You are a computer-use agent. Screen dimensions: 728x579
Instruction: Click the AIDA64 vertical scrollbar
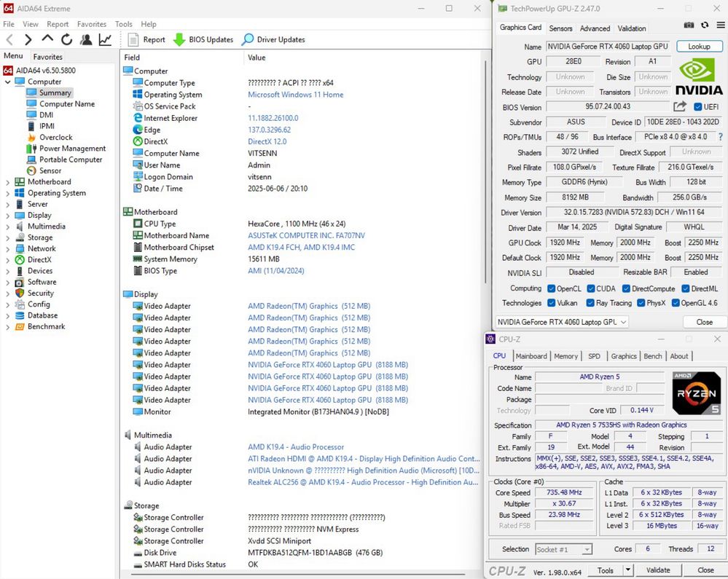[486, 172]
